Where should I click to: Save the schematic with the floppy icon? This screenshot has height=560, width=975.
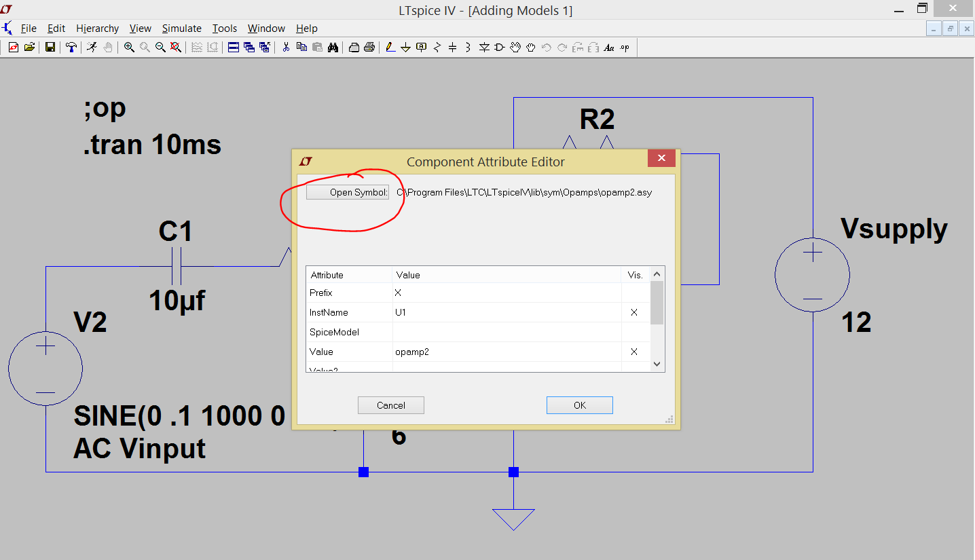(50, 48)
